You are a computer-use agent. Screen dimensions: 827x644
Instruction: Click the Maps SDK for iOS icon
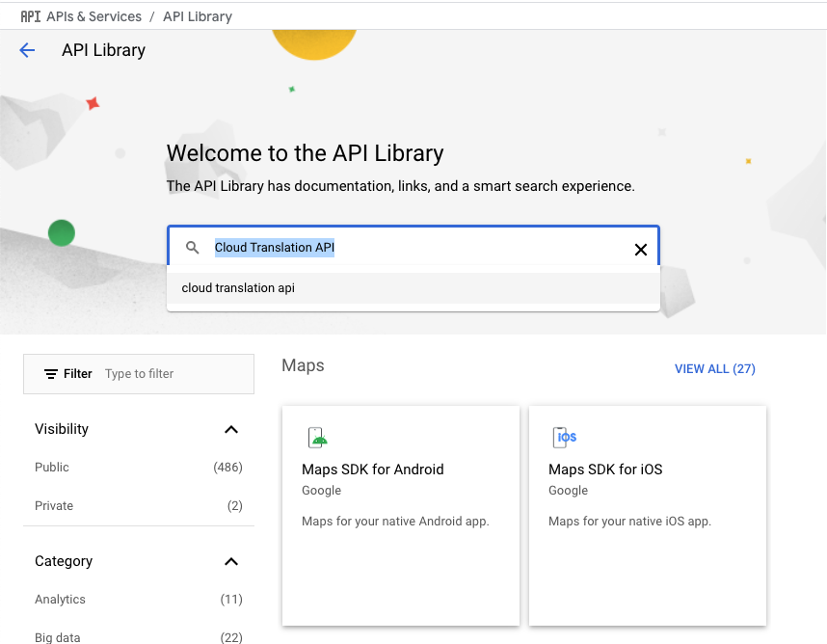click(564, 438)
